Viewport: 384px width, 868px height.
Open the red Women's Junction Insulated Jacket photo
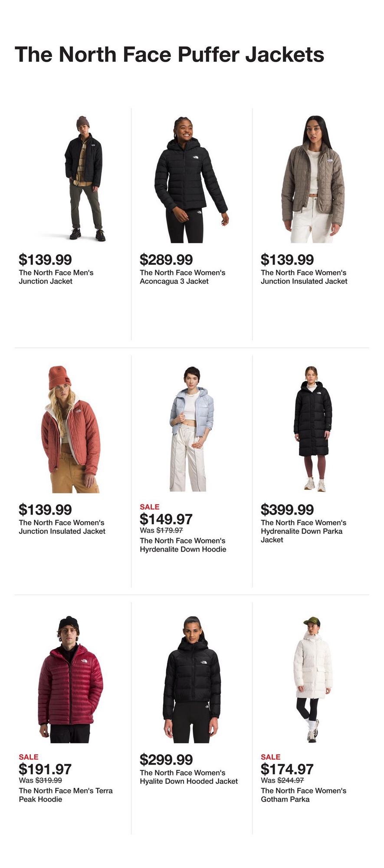[70, 429]
